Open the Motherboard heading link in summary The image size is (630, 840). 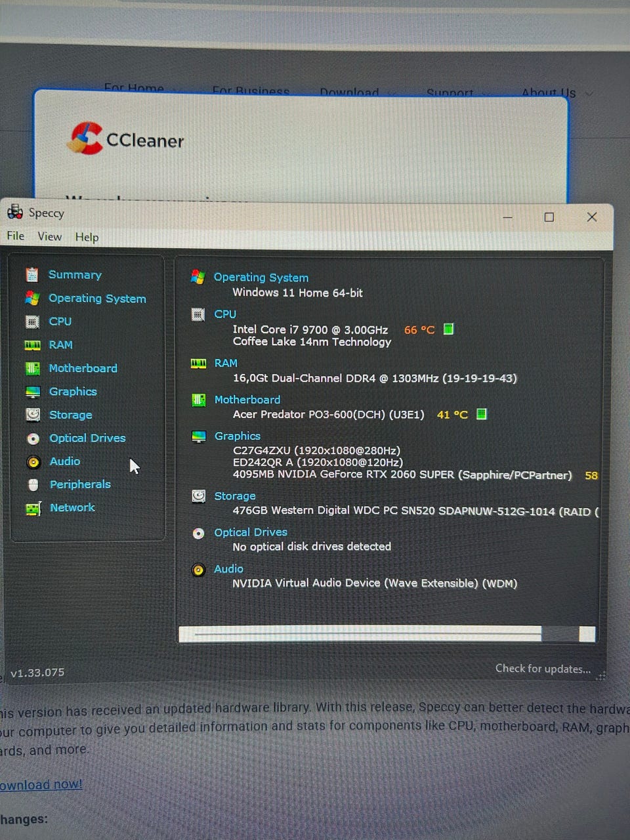click(247, 400)
